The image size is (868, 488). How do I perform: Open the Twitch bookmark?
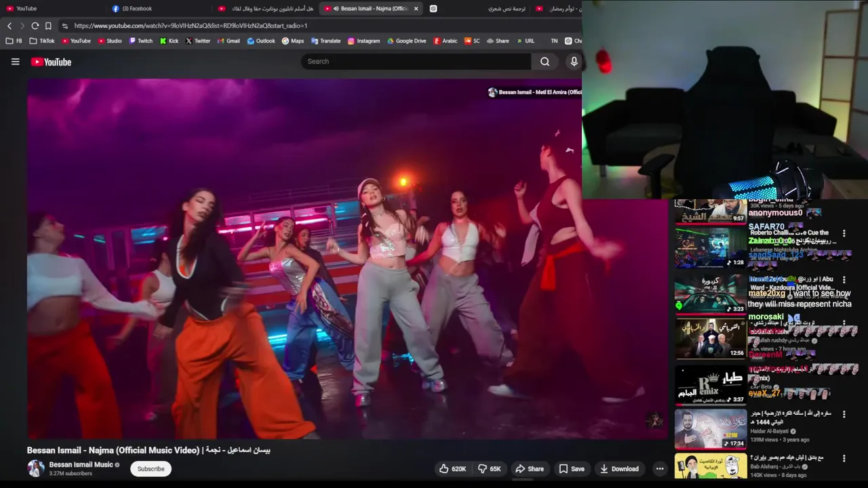(x=140, y=41)
